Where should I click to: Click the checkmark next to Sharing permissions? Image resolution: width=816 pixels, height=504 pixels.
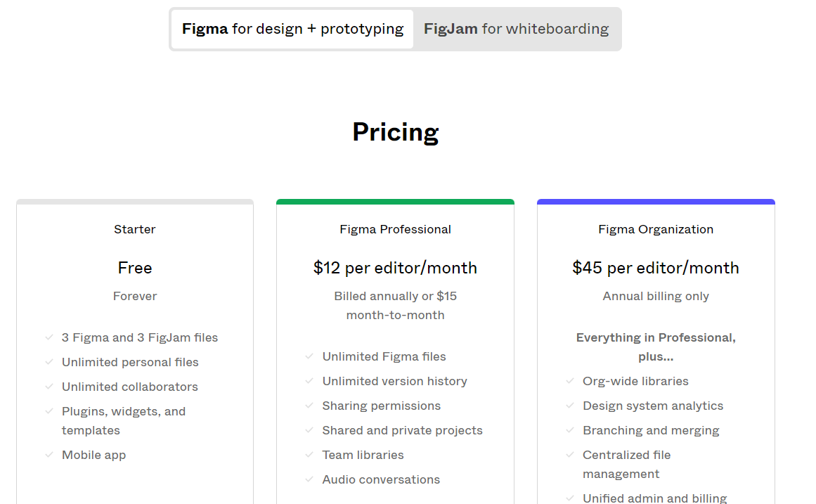point(309,406)
